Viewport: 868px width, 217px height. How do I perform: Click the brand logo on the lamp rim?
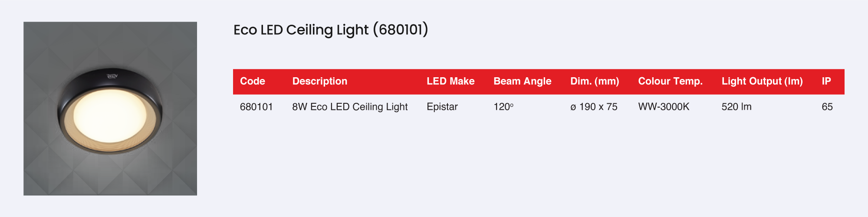point(112,77)
